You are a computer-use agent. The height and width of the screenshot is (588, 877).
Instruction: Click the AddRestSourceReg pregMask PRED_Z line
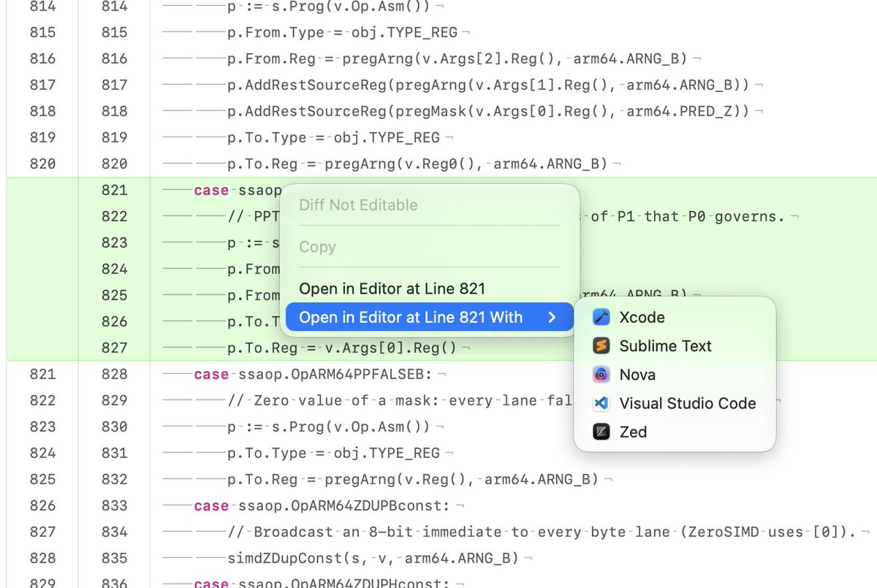pos(489,111)
